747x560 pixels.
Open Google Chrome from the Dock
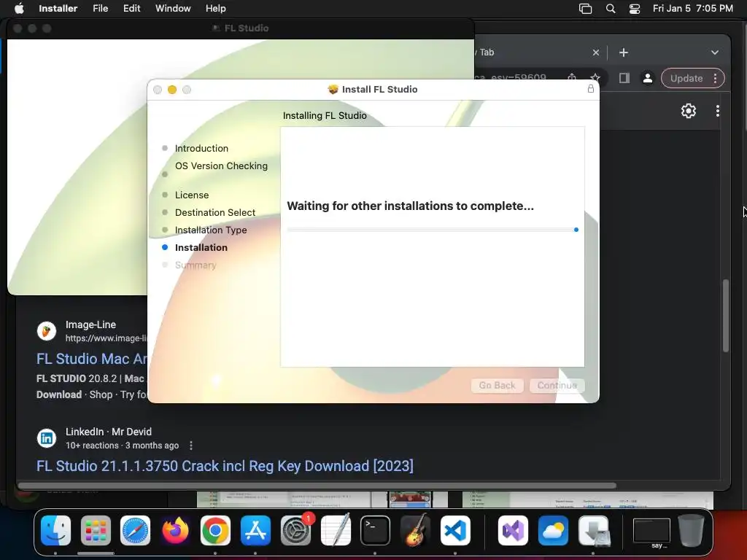point(215,530)
